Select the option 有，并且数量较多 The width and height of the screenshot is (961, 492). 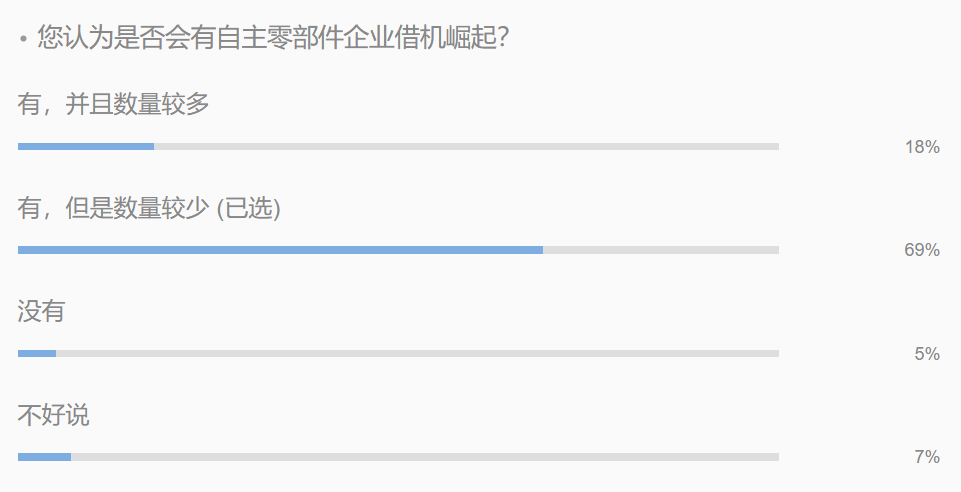pyautogui.click(x=113, y=104)
